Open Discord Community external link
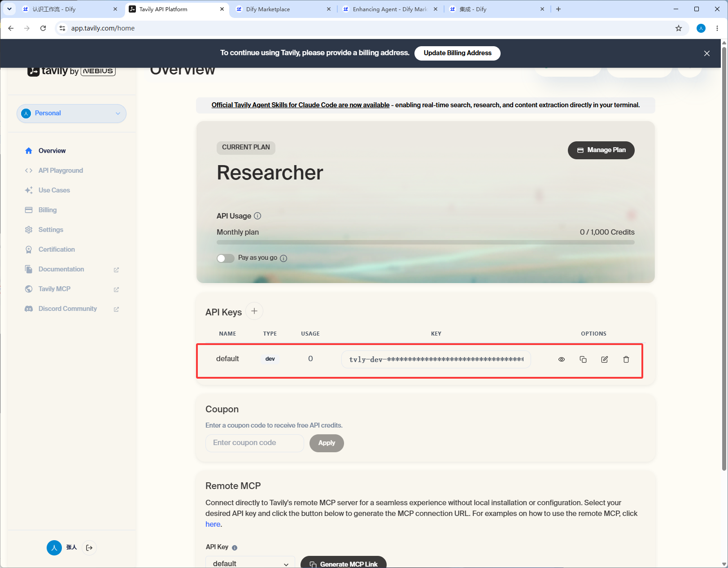The width and height of the screenshot is (728, 568). point(72,309)
